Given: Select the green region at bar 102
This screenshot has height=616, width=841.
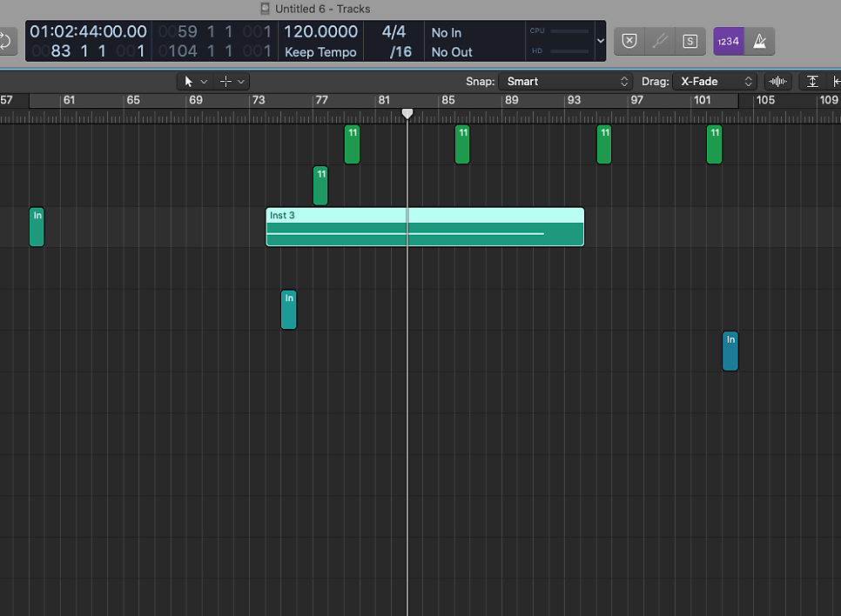Looking at the screenshot, I should (715, 144).
